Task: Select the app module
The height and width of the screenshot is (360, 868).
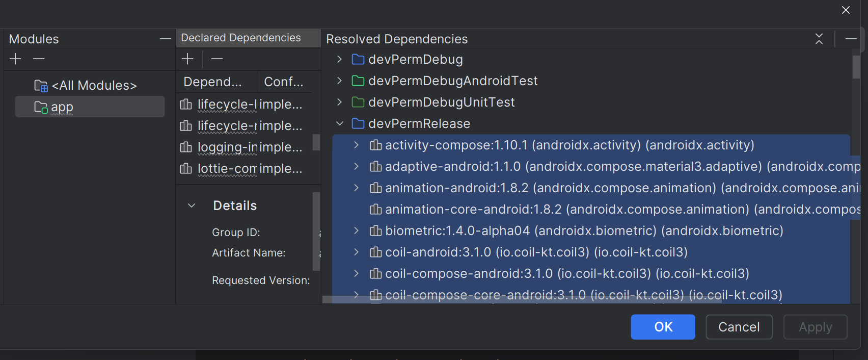Action: click(90, 107)
